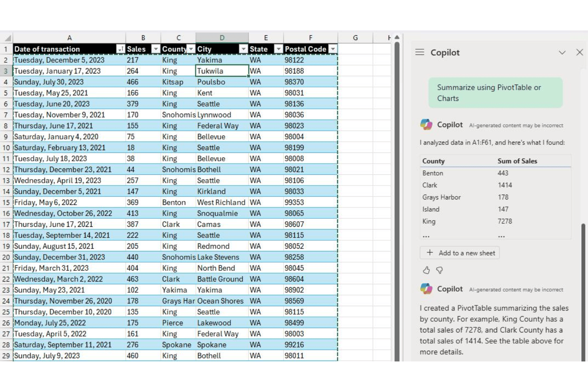Viewport: 588px width, 392px height.
Task: Click the Kitsap county cell
Action: 178,82
